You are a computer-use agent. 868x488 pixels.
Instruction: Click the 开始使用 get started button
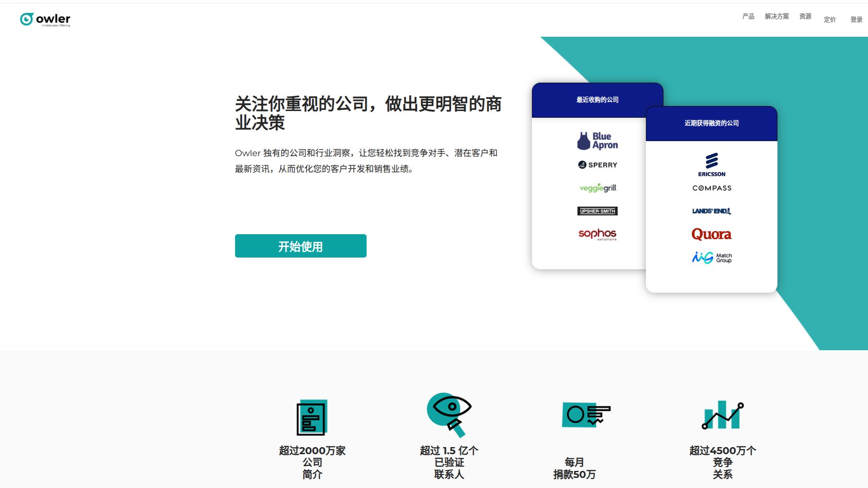pyautogui.click(x=301, y=246)
